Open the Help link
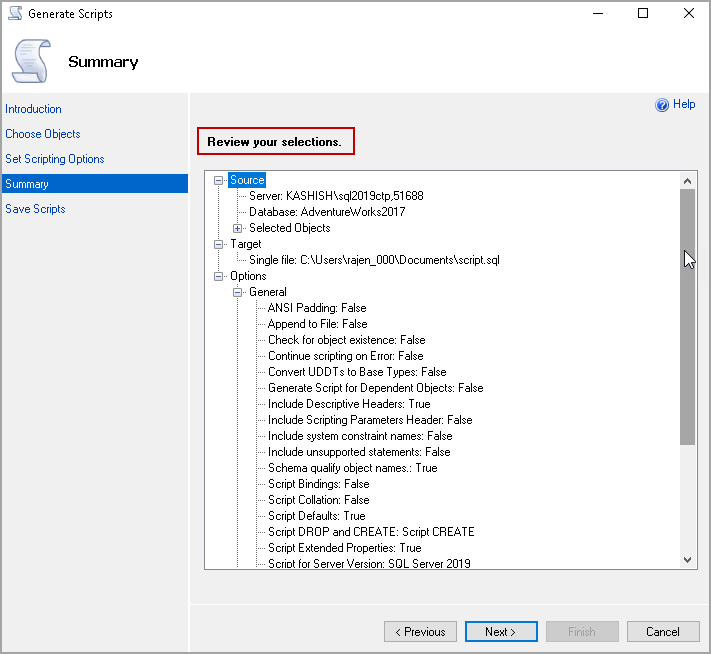 click(684, 104)
